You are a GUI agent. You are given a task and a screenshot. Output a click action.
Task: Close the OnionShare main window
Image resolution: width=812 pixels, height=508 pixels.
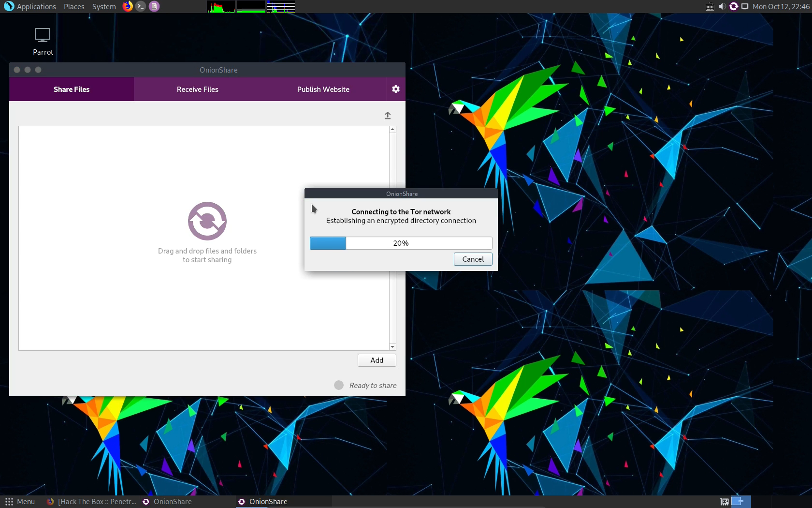point(17,70)
